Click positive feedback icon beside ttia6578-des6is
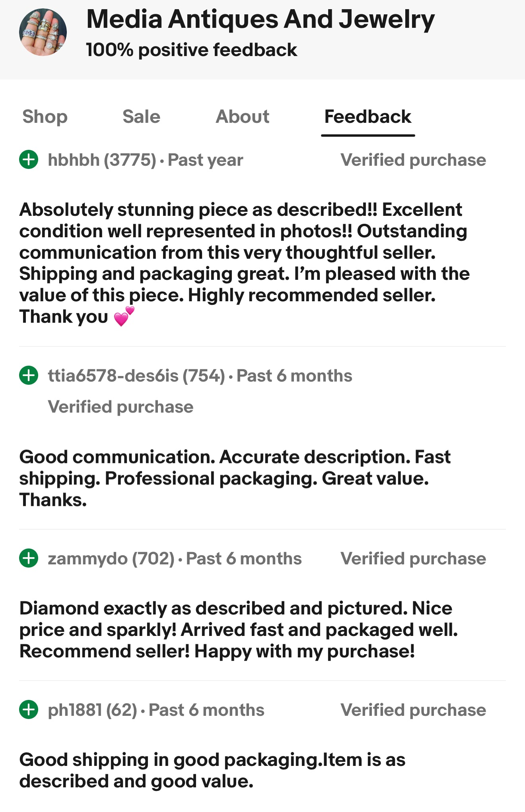The image size is (525, 812). pyautogui.click(x=29, y=376)
